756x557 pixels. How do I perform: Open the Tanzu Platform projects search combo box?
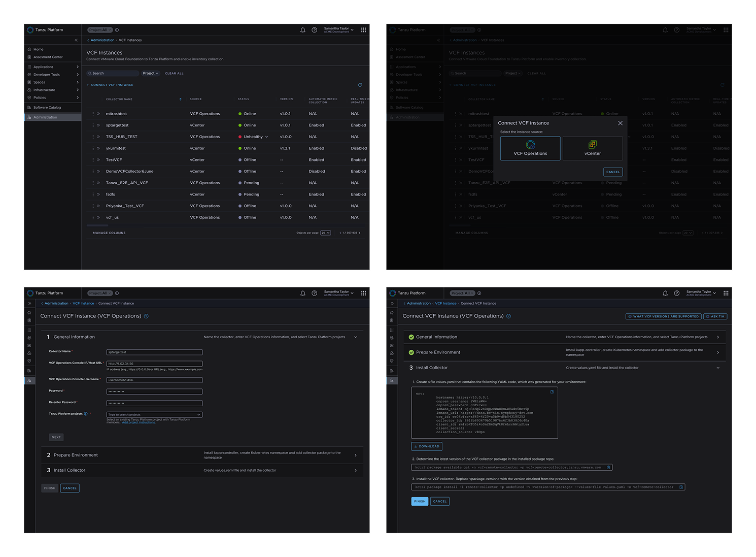(x=154, y=415)
